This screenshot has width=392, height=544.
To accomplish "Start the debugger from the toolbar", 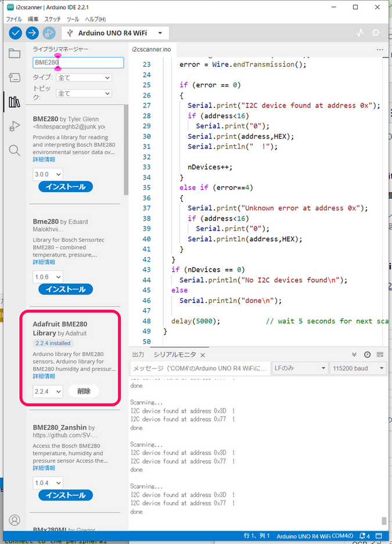I will click(x=49, y=33).
